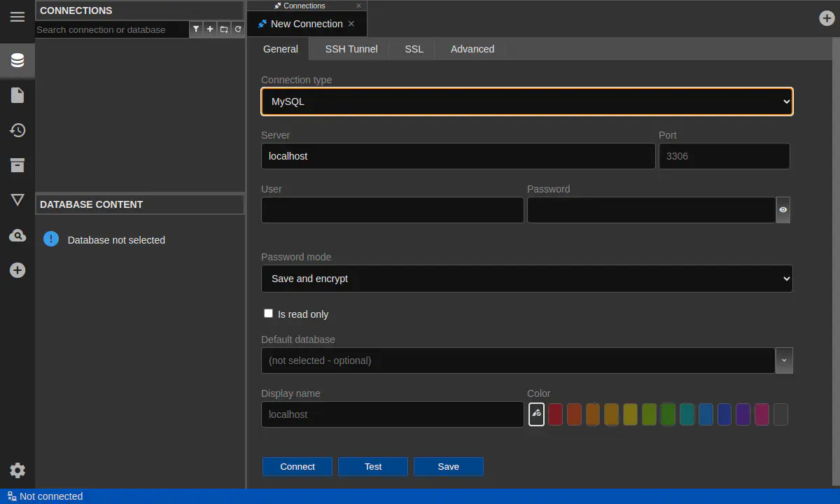Expand the Default database chevron
Screen dimensions: 840x504
[x=784, y=360]
